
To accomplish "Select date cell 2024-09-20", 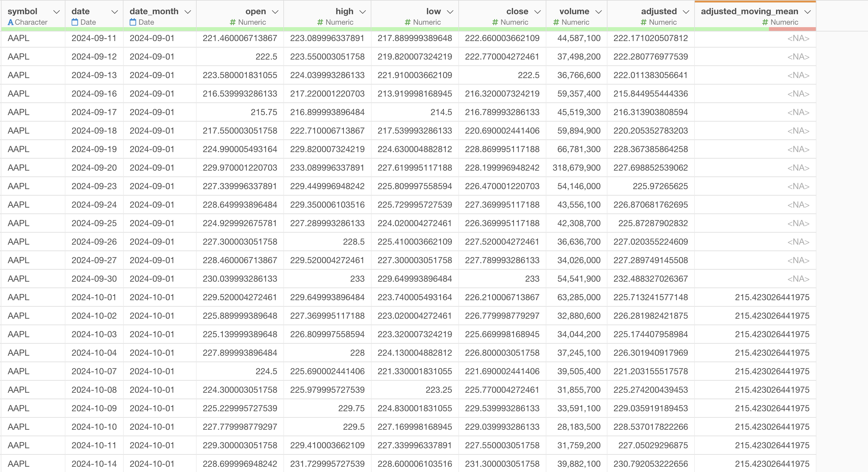I will (94, 168).
